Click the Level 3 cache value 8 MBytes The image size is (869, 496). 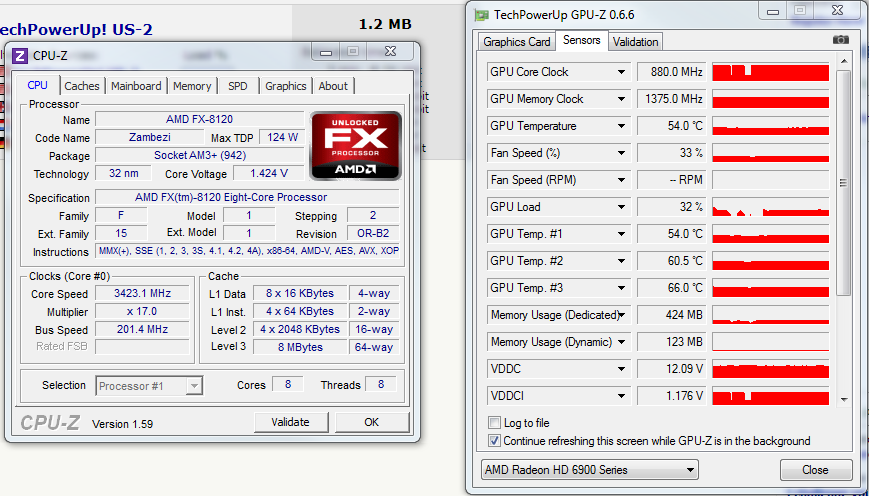pyautogui.click(x=300, y=347)
